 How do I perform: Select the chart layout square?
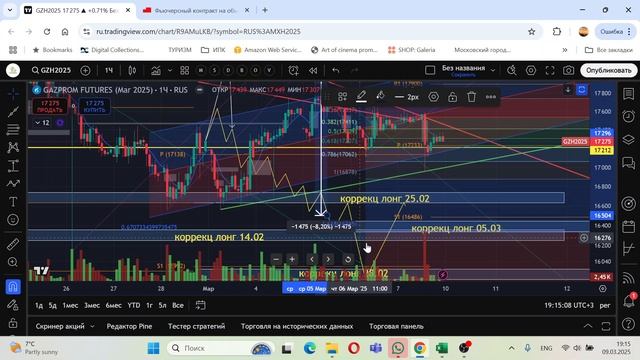coord(430,70)
